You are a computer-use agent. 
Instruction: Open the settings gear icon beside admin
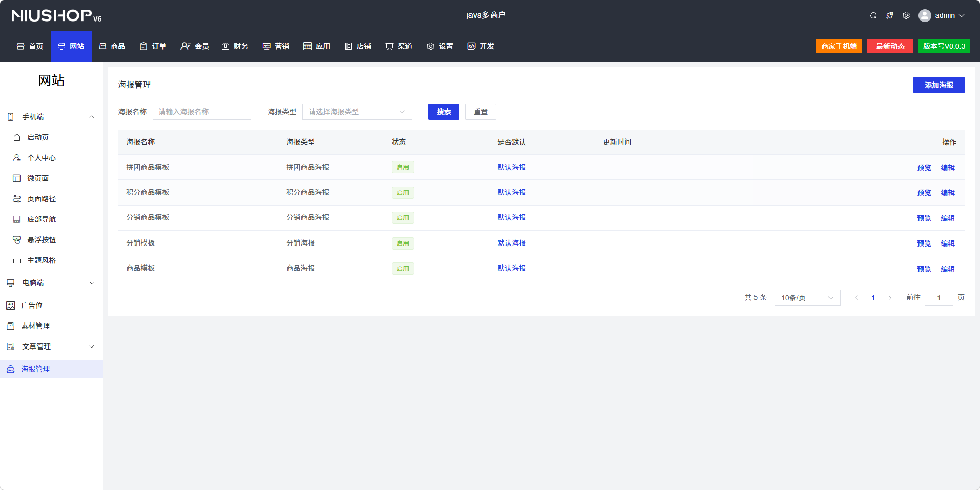tap(906, 15)
